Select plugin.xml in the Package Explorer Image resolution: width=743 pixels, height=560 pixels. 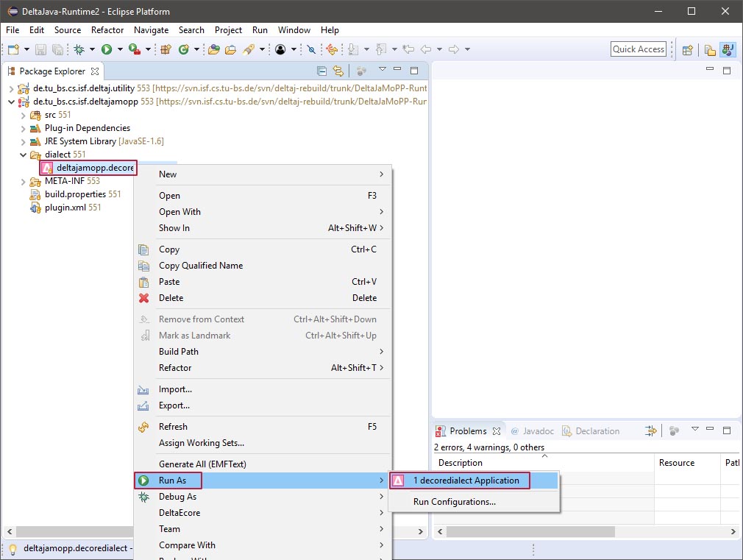click(x=65, y=208)
